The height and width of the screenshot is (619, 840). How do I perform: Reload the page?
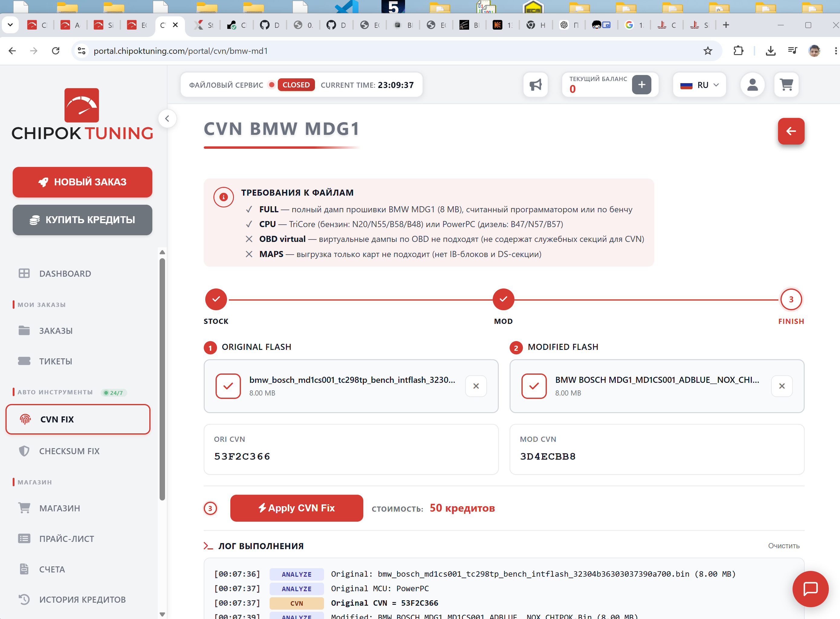[x=56, y=50]
